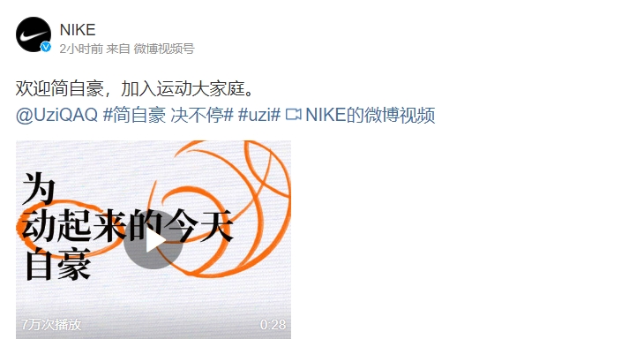Open the "微博视频号" source link

(164, 49)
